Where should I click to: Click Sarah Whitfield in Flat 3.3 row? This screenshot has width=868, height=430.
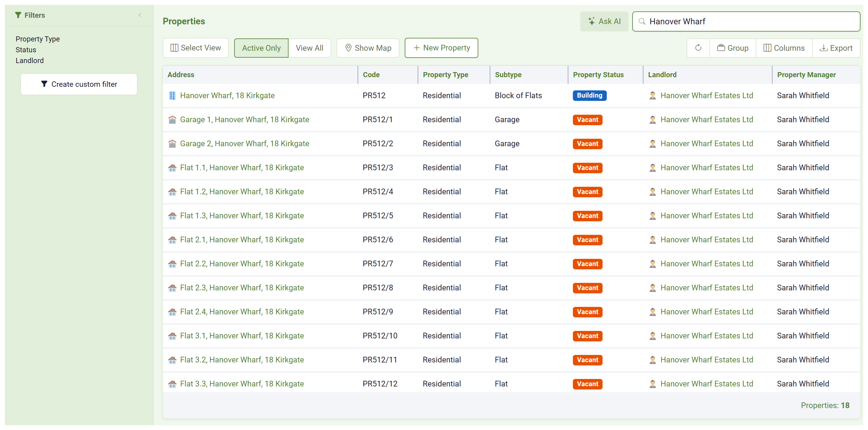803,384
